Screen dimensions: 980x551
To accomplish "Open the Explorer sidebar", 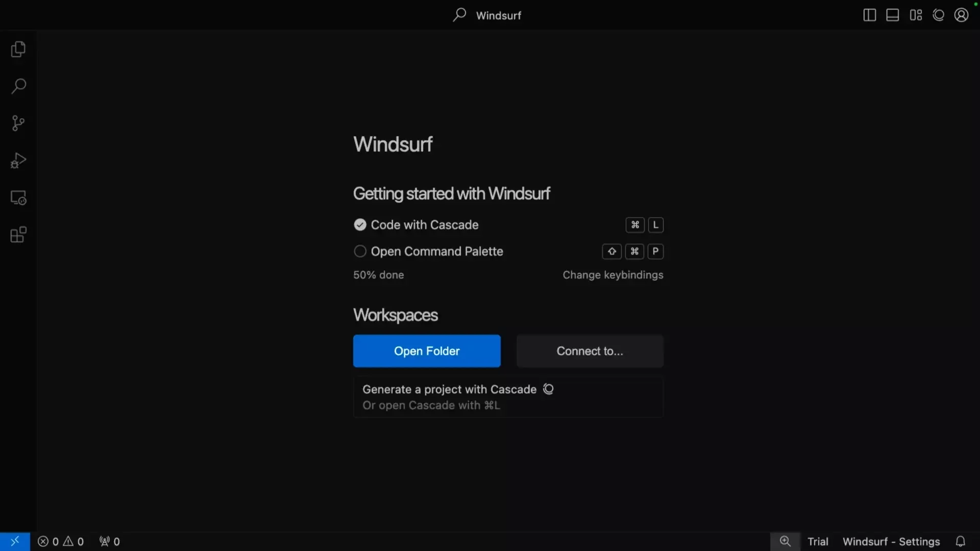I will (x=18, y=49).
